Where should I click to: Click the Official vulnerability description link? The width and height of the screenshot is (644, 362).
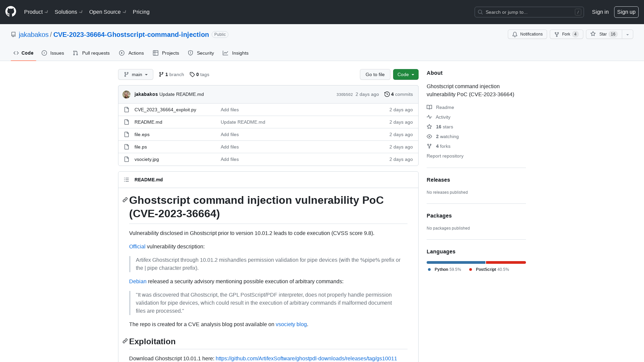pos(137,246)
